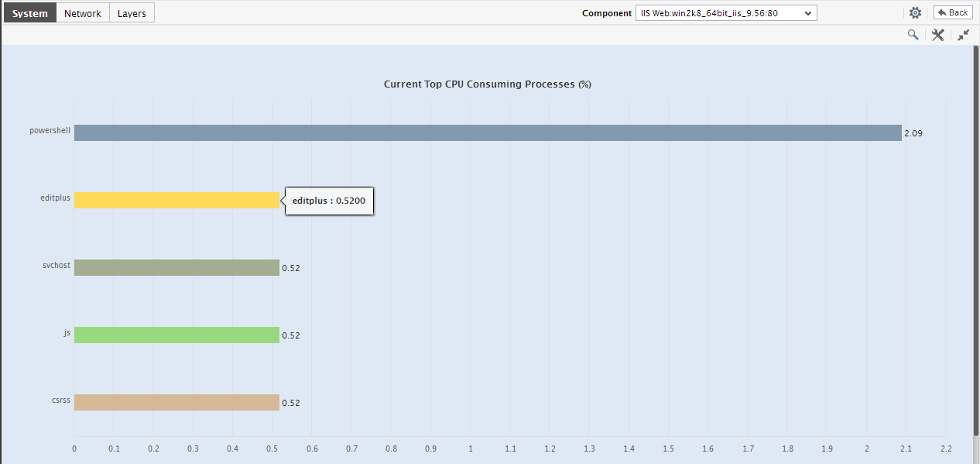Open the settings gear icon
The image size is (980, 464).
pos(915,13)
